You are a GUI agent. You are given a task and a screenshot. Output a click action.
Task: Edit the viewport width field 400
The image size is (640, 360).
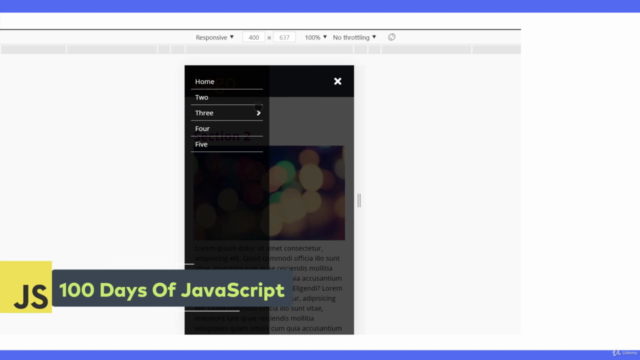click(253, 37)
